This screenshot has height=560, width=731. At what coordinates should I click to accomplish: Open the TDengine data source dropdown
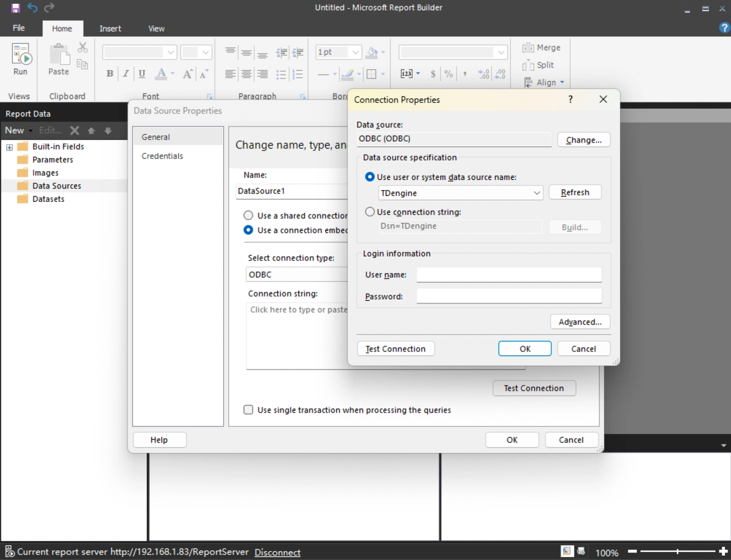[x=537, y=193]
